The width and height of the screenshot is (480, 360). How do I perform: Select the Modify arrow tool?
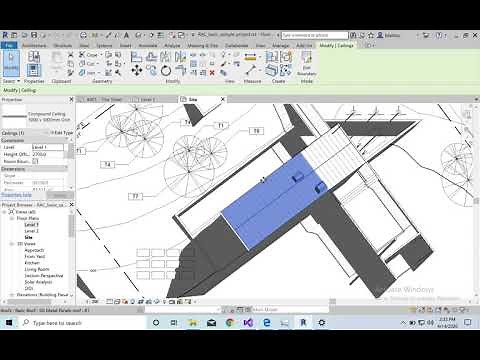[x=11, y=62]
